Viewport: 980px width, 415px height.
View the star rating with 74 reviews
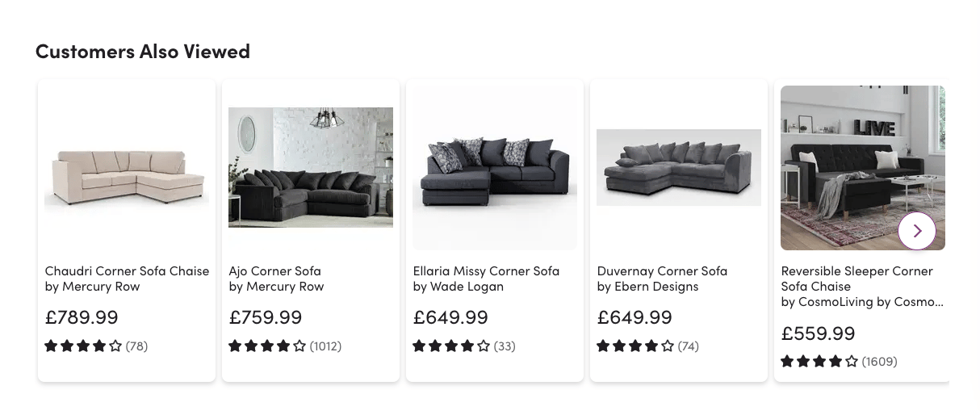(x=647, y=346)
